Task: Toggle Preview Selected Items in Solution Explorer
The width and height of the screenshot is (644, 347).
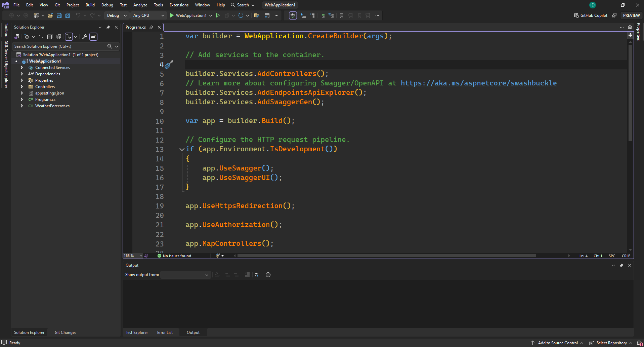Action: 93,37
